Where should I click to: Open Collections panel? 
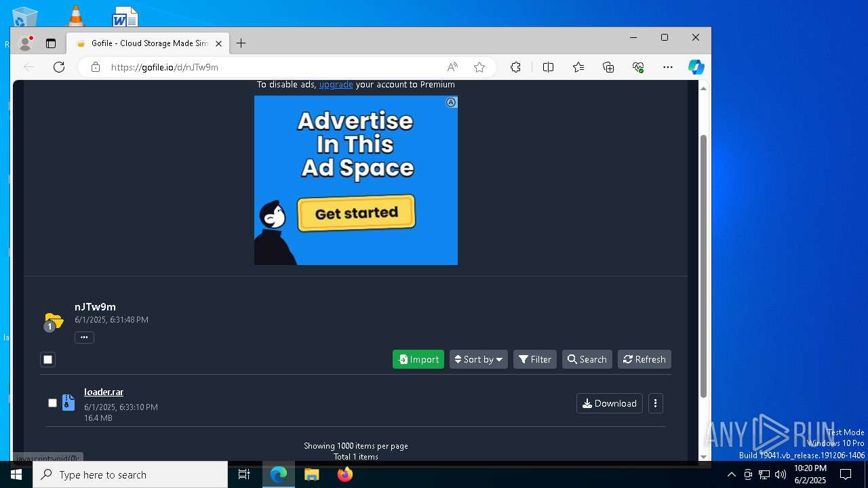pyautogui.click(x=608, y=67)
